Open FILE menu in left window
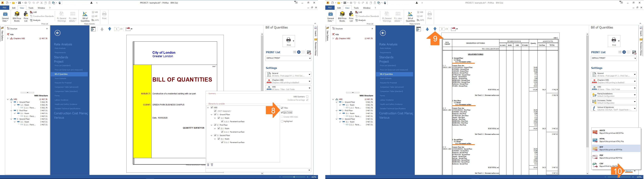The height and width of the screenshot is (179, 644). pos(4,8)
